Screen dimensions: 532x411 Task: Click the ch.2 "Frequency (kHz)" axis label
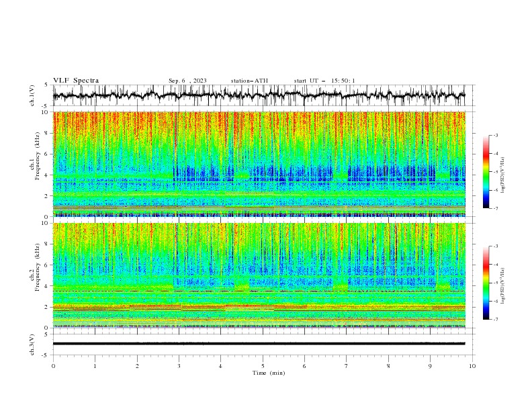37,267
